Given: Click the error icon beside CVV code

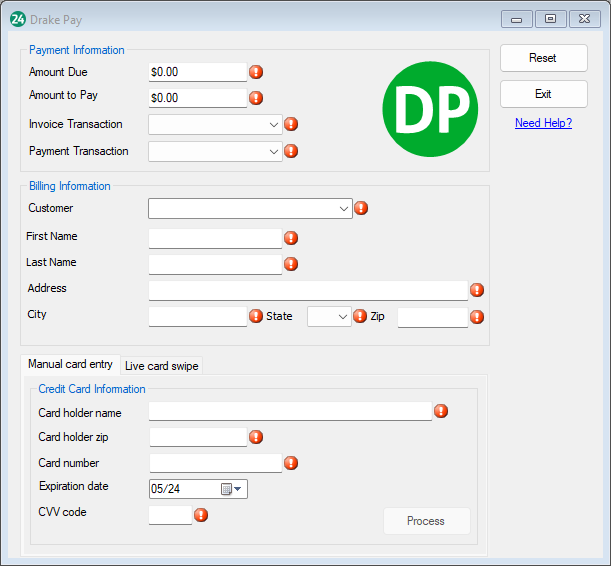Looking at the screenshot, I should 201,515.
